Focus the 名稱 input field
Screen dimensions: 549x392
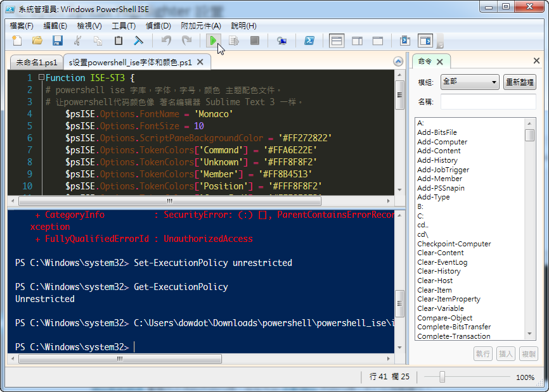[x=488, y=102]
